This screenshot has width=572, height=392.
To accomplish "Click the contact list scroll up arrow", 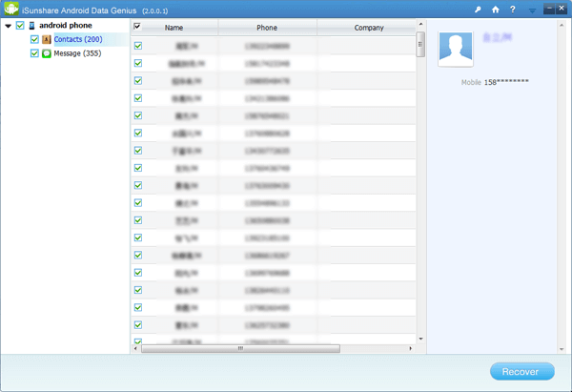I will tap(420, 24).
